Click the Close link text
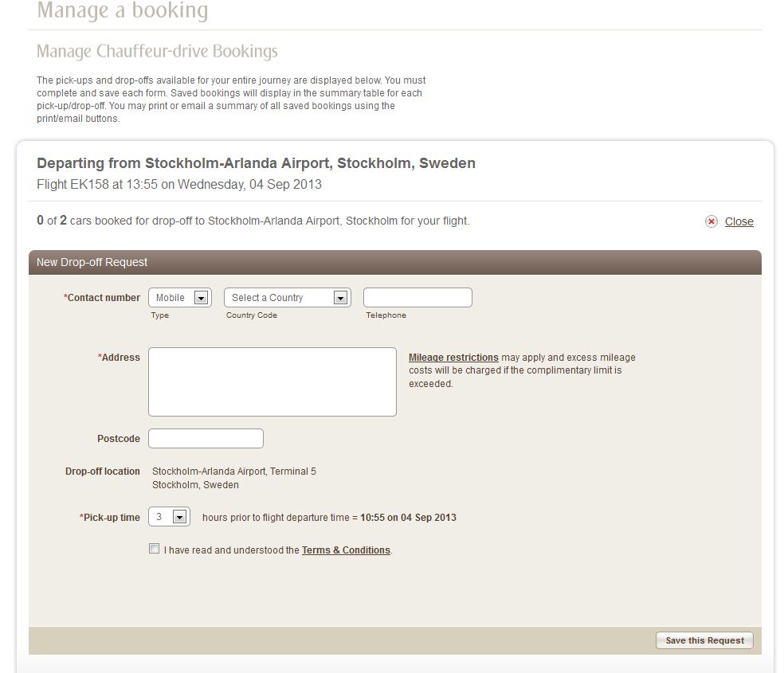Screen dimensions: 784x673 (x=739, y=221)
